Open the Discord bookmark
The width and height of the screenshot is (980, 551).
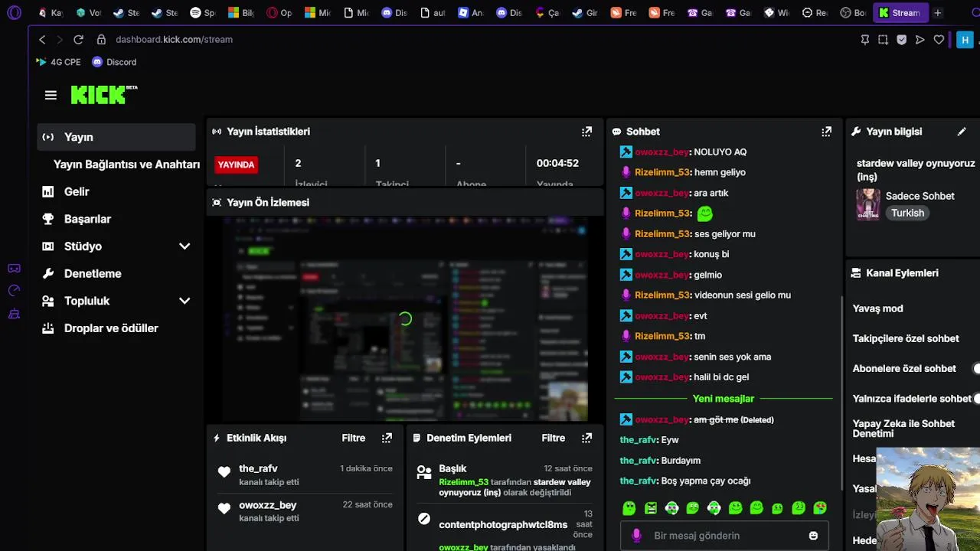(x=114, y=62)
